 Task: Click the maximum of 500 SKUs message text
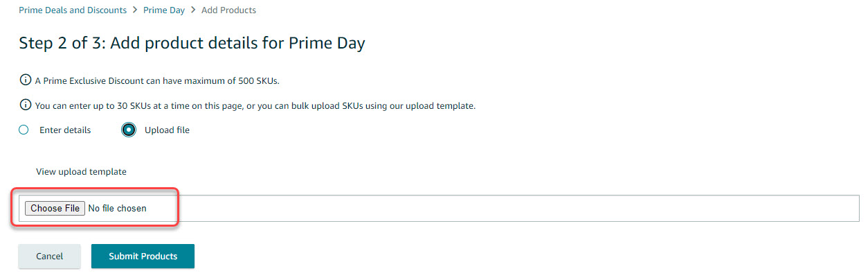(x=157, y=81)
